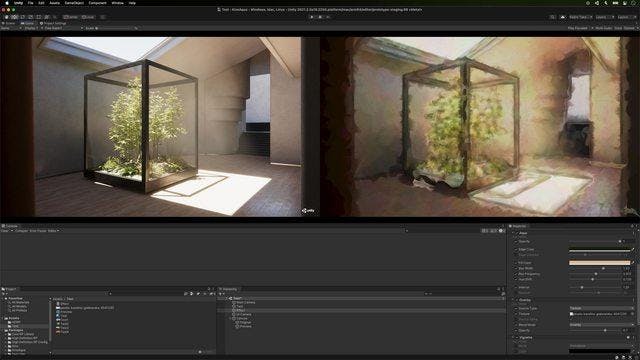Click the Pause button in toolbar

(x=320, y=17)
